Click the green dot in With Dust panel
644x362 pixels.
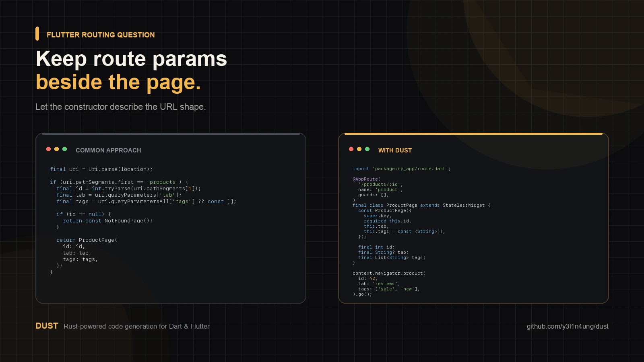point(367,149)
